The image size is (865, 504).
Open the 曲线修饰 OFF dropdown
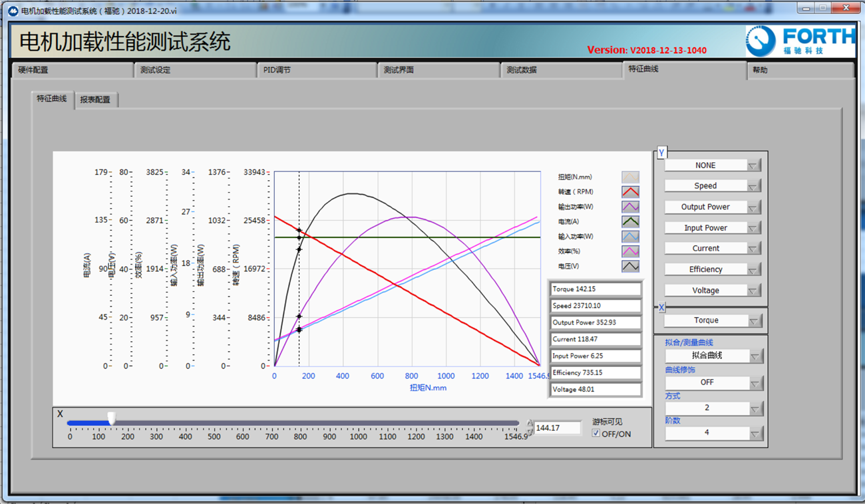(755, 383)
